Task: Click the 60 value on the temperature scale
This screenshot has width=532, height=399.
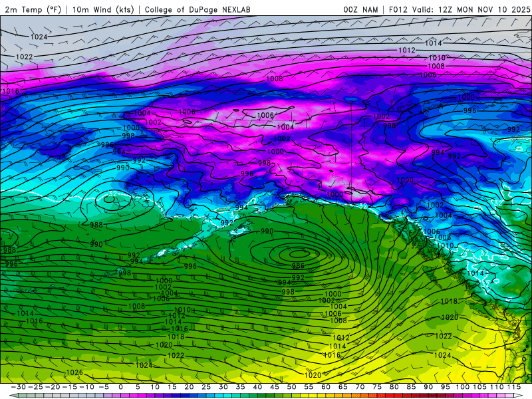Action: (x=325, y=387)
